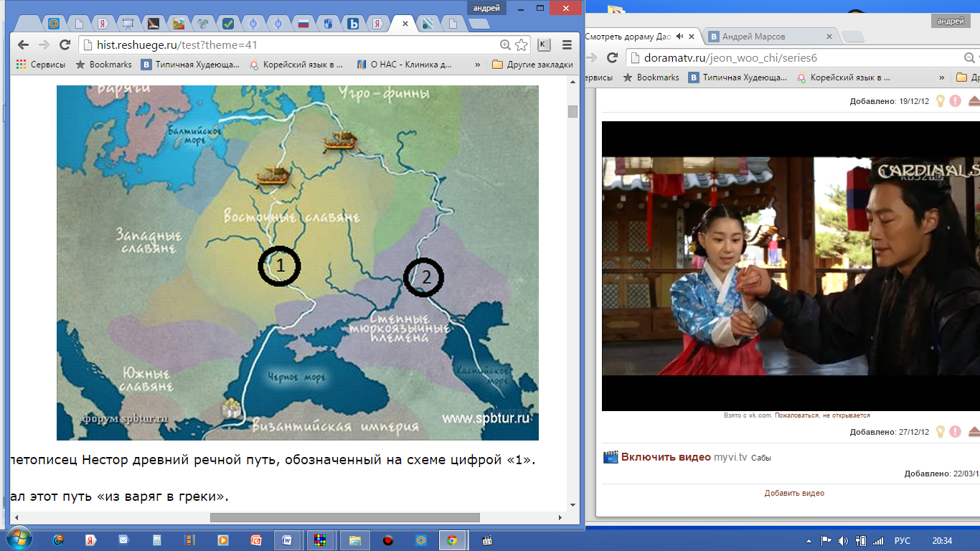Go back in the reshuege window
The image size is (980, 551).
pos(23,44)
